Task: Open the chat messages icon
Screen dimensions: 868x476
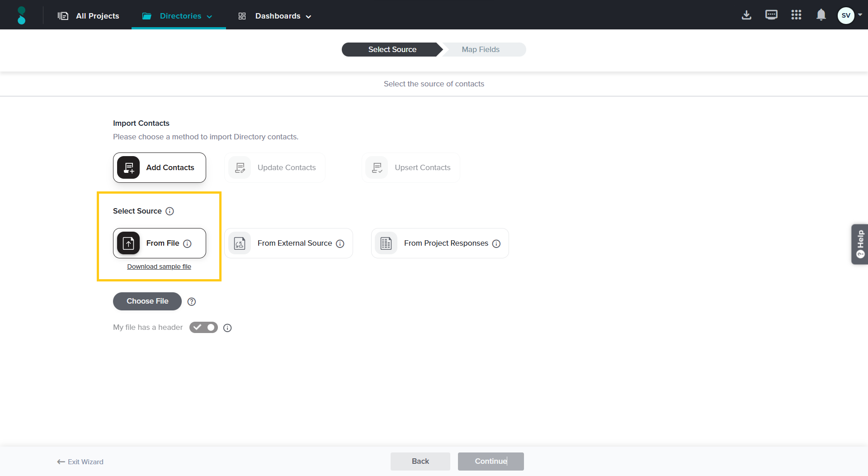Action: point(771,15)
